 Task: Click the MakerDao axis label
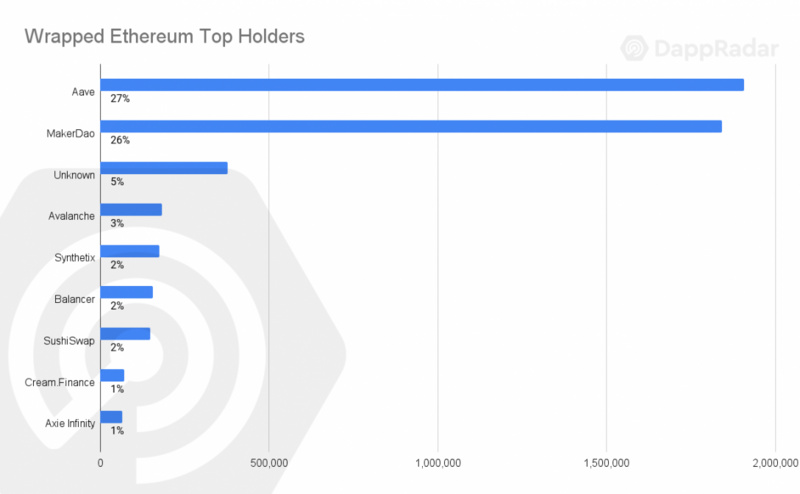pos(72,133)
